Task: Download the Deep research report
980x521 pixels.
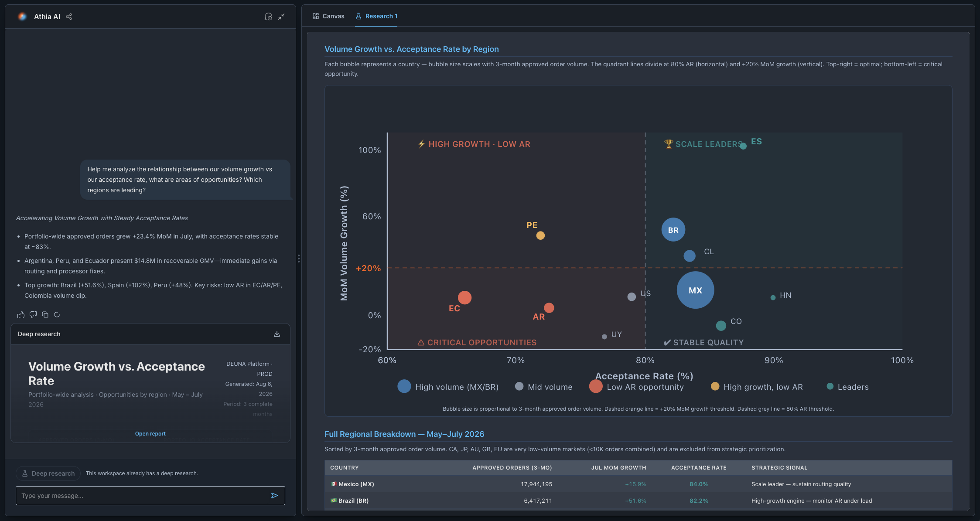Action: coord(277,334)
